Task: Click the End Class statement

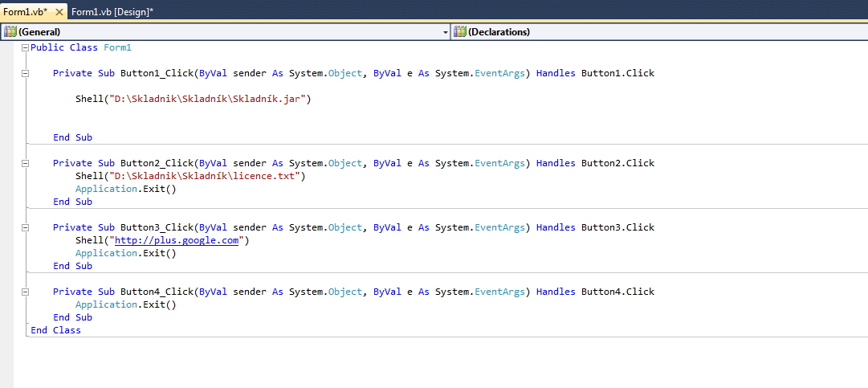Action: pyautogui.click(x=55, y=330)
